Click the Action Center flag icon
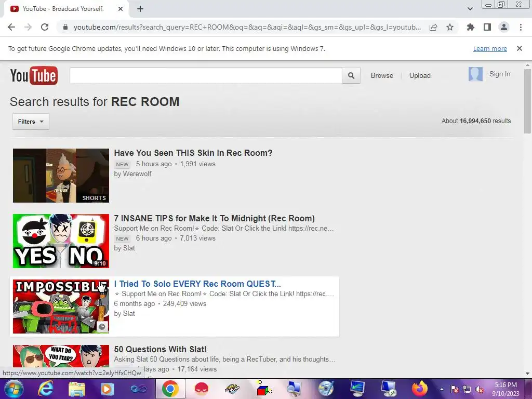 coord(454,390)
